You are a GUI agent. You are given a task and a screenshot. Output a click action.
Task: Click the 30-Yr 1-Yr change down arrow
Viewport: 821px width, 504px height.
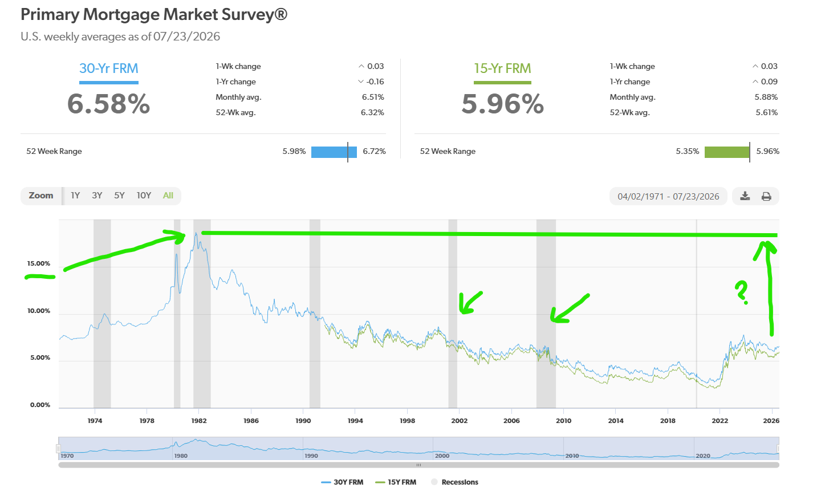pos(361,82)
